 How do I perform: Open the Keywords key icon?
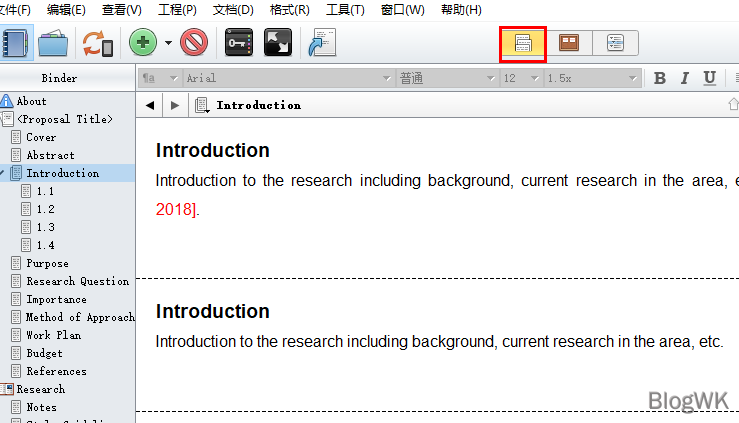(x=239, y=43)
